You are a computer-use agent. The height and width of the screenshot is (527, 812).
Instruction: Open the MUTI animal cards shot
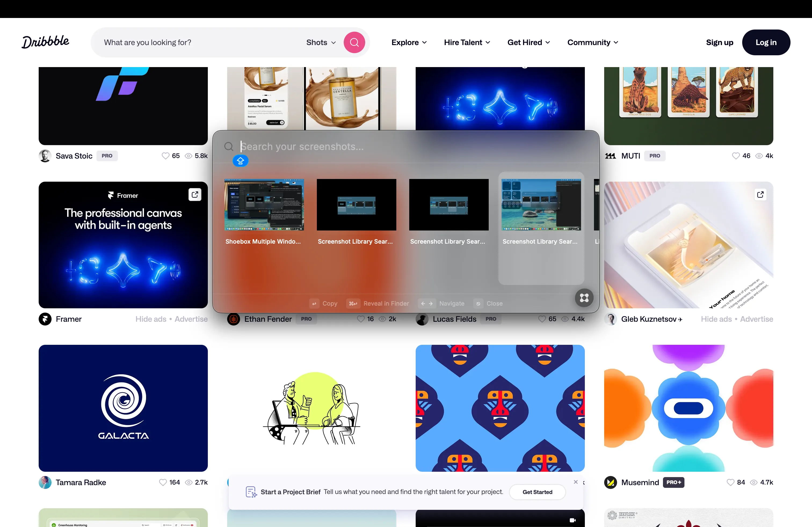tap(688, 106)
